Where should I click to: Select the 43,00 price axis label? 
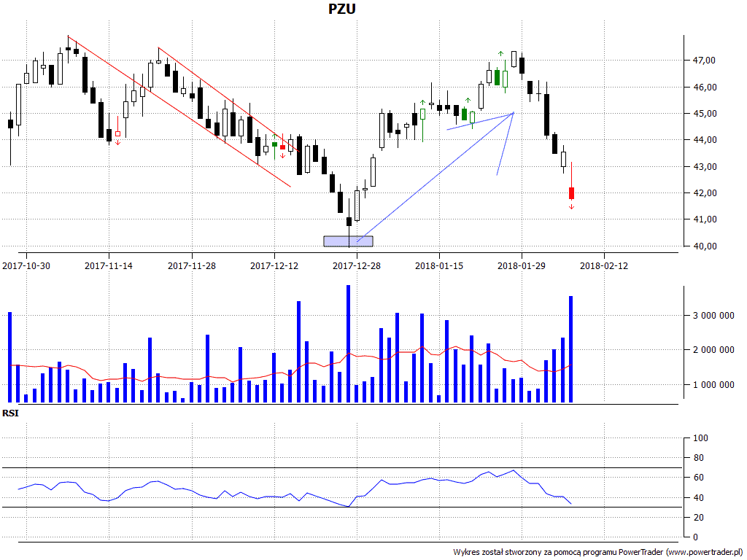pos(704,167)
